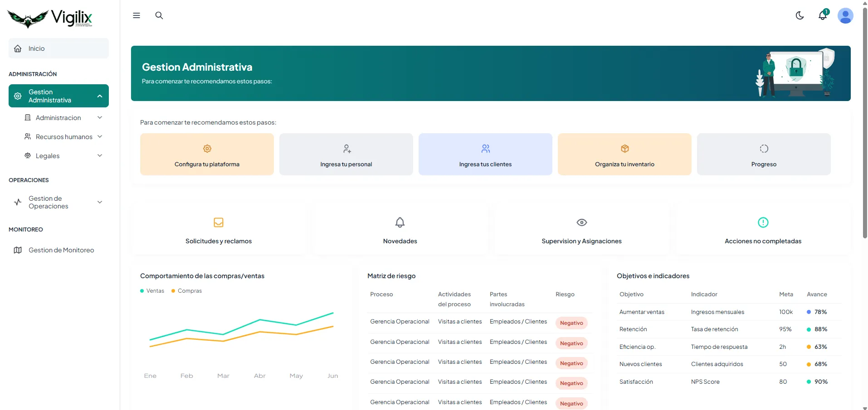Open the Ingresa tus clientes card
This screenshot has width=868, height=410.
click(x=485, y=154)
